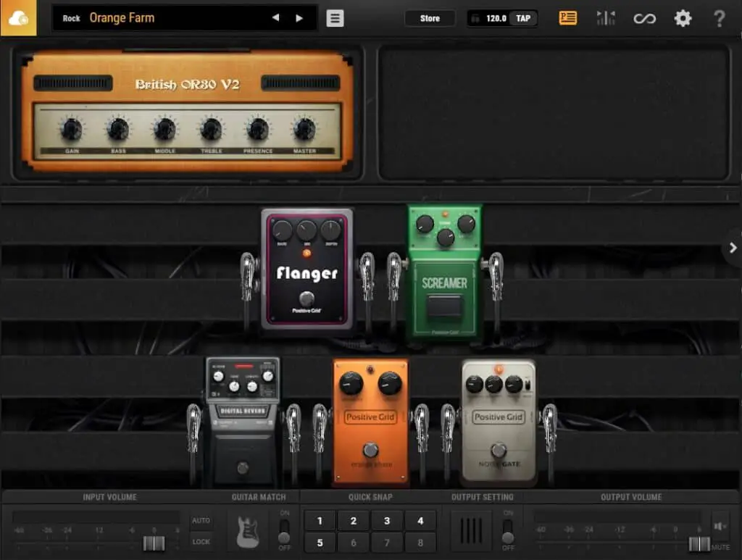The height and width of the screenshot is (560, 742).
Task: Open the Looper infinity icon
Action: point(644,18)
